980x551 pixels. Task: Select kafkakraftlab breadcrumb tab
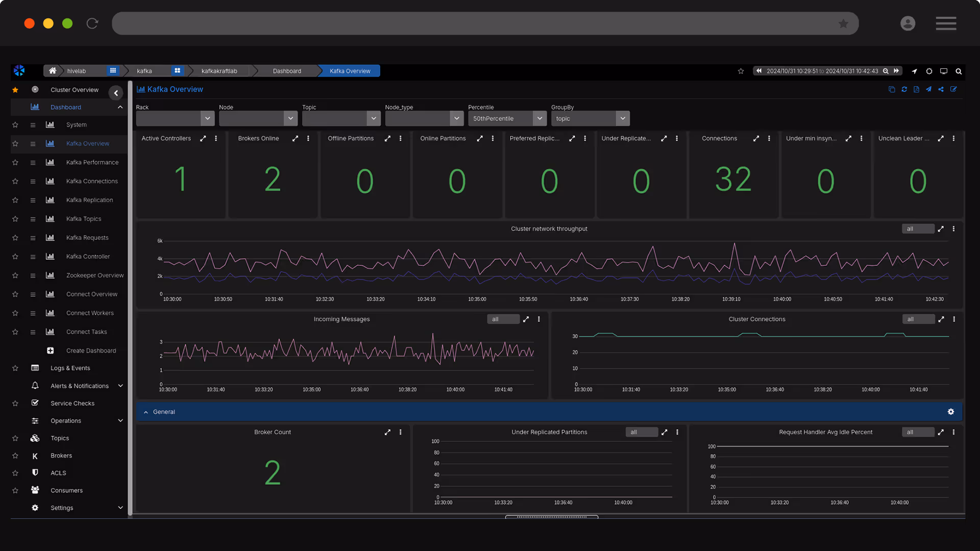tap(219, 71)
